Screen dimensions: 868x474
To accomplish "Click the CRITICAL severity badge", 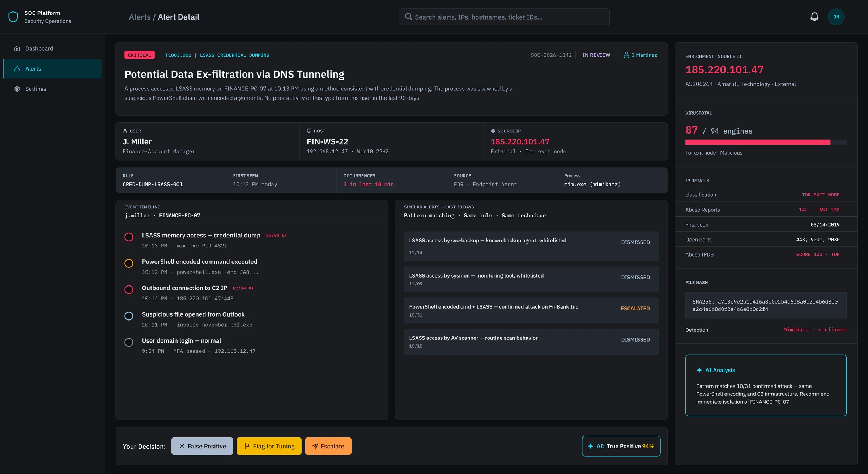I will [x=140, y=55].
